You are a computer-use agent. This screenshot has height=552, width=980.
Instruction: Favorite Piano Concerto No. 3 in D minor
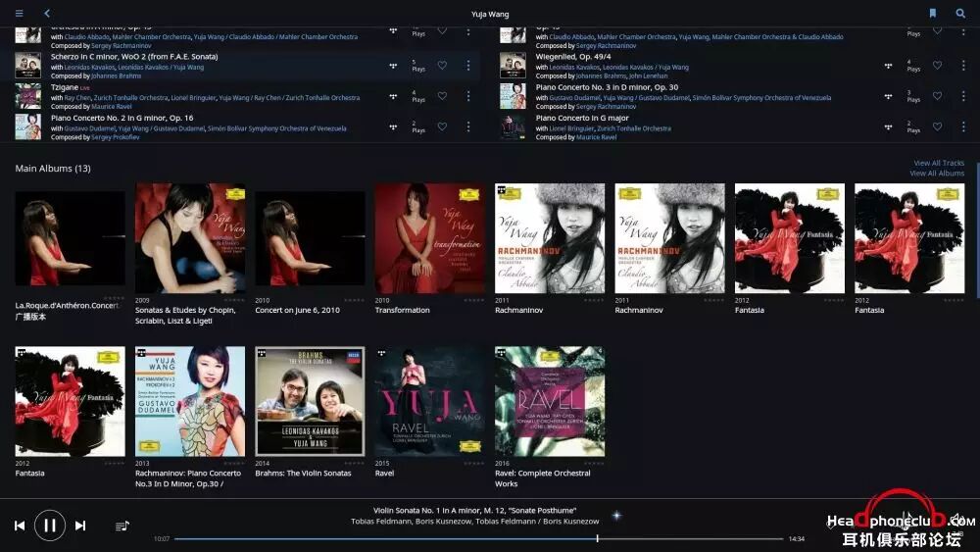click(937, 96)
